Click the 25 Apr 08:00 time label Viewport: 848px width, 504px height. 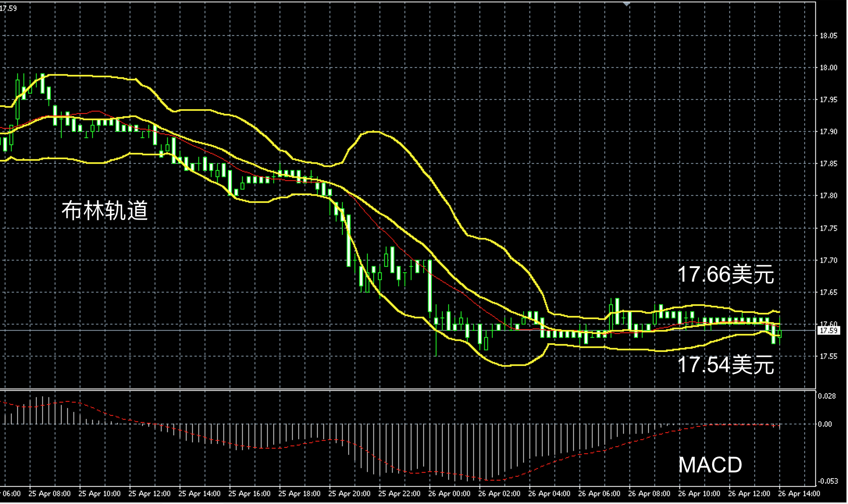(50, 494)
